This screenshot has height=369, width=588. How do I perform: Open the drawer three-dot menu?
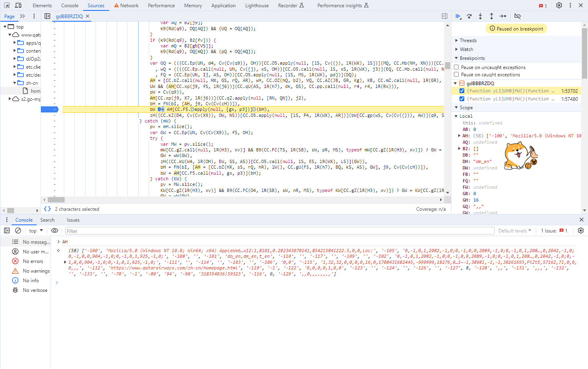click(7, 220)
